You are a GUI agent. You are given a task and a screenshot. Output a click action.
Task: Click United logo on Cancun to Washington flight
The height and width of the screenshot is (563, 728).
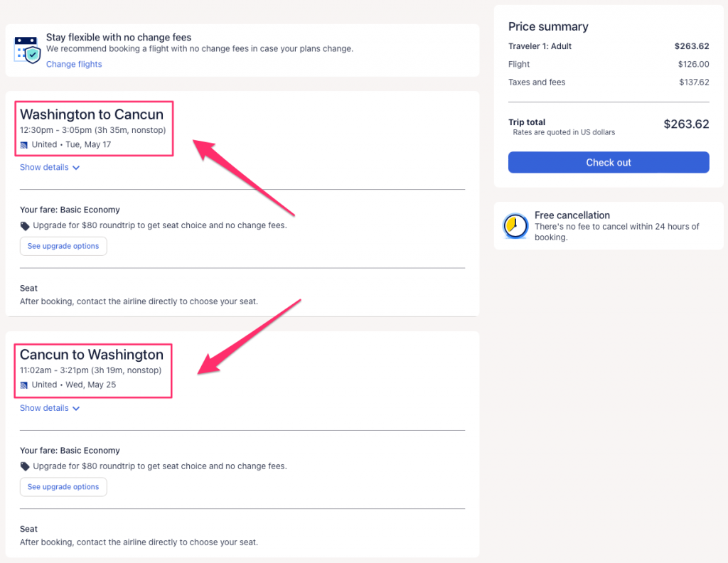24,385
